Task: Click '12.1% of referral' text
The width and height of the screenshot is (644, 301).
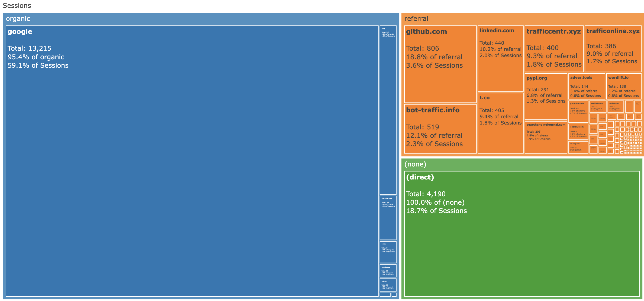Action: [434, 136]
